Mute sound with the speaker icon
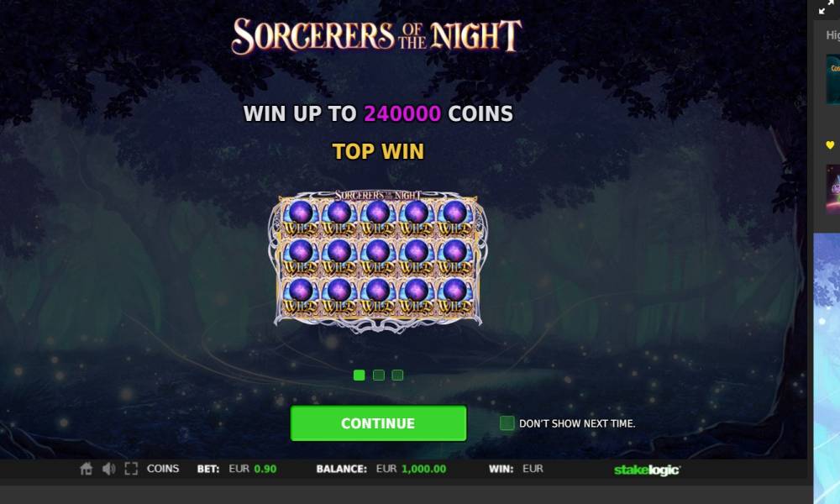 [x=108, y=469]
